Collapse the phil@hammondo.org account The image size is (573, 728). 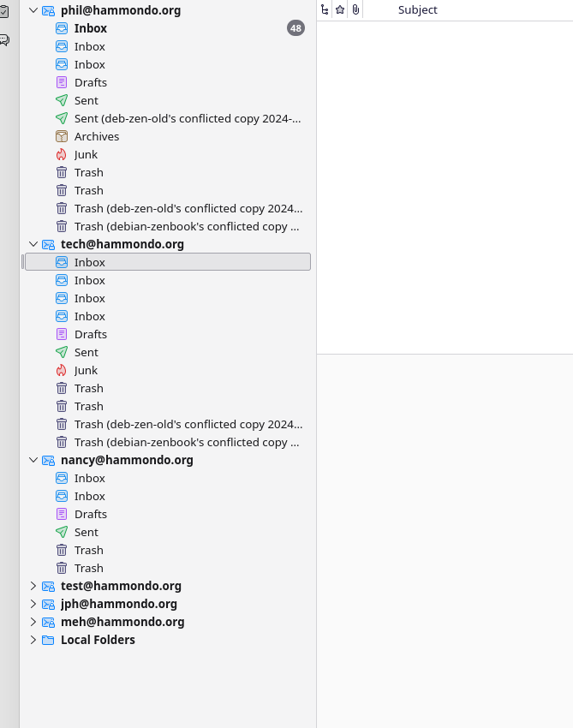point(33,10)
